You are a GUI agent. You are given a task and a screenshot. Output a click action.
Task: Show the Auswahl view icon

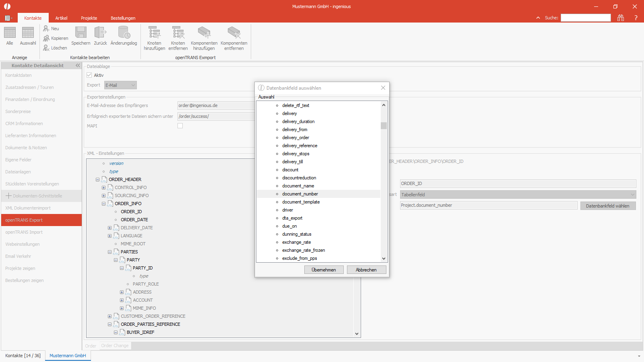click(28, 33)
